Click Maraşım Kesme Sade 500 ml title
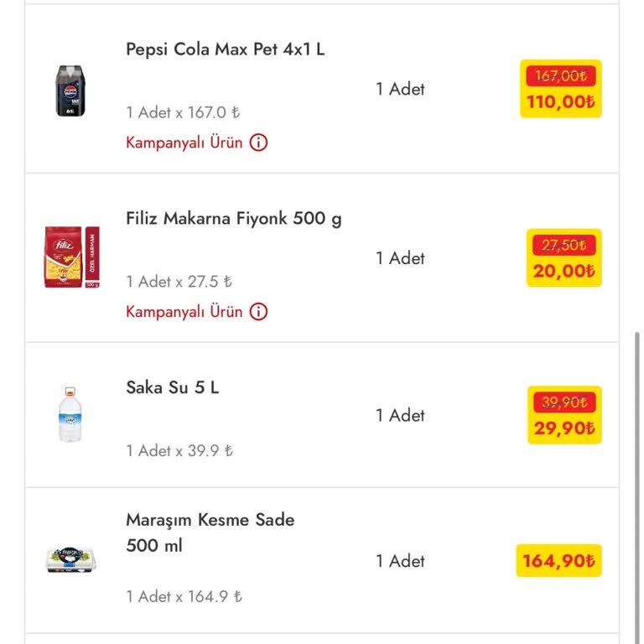 tap(210, 532)
